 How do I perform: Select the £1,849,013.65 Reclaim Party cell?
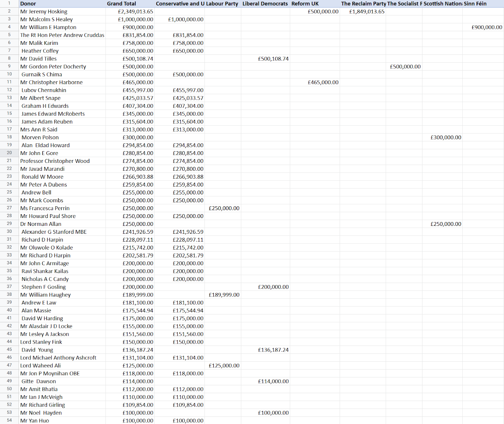[363, 12]
